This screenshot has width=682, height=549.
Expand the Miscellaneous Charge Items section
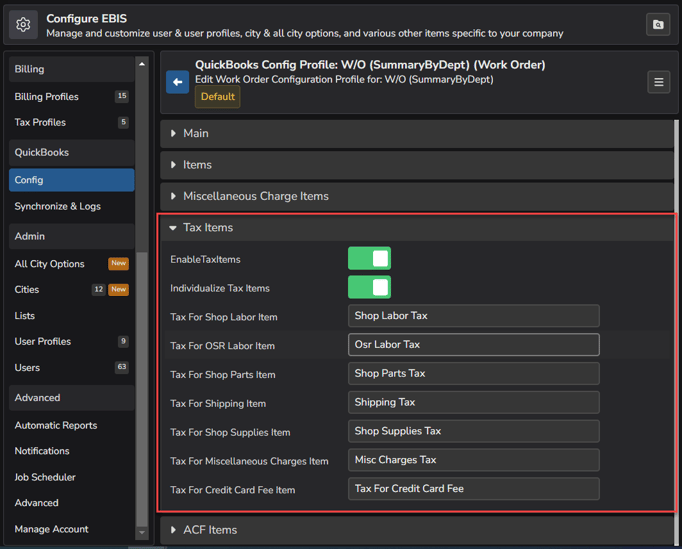coord(255,196)
